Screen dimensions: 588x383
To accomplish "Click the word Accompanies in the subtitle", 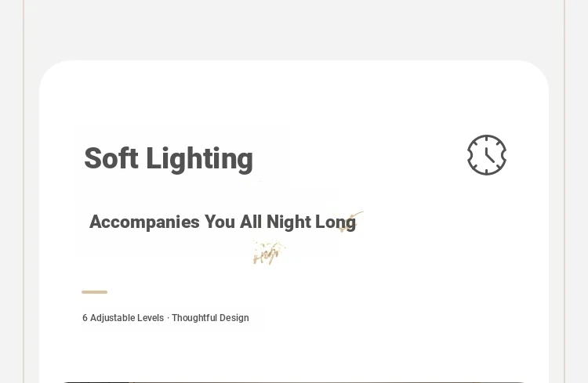I will point(144,222).
